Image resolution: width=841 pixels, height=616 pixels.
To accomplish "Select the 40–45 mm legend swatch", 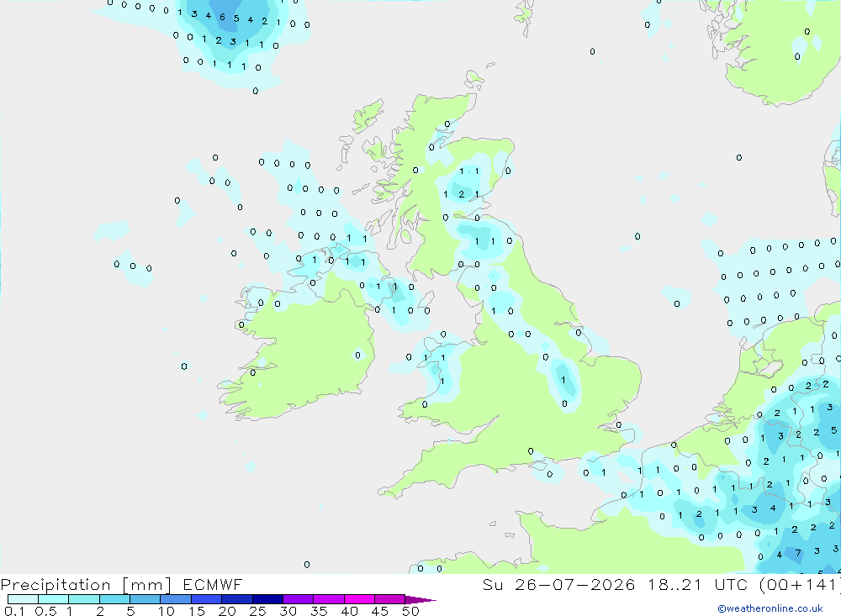I will click(359, 599).
